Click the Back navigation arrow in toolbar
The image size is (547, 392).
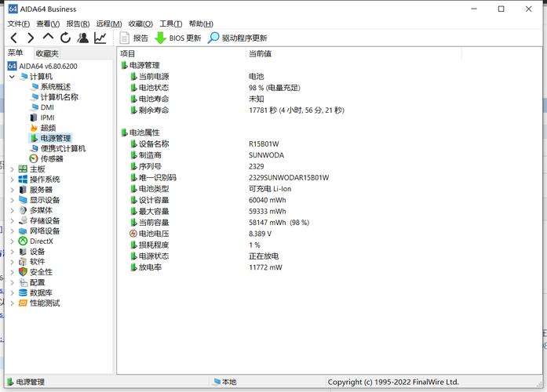13,38
